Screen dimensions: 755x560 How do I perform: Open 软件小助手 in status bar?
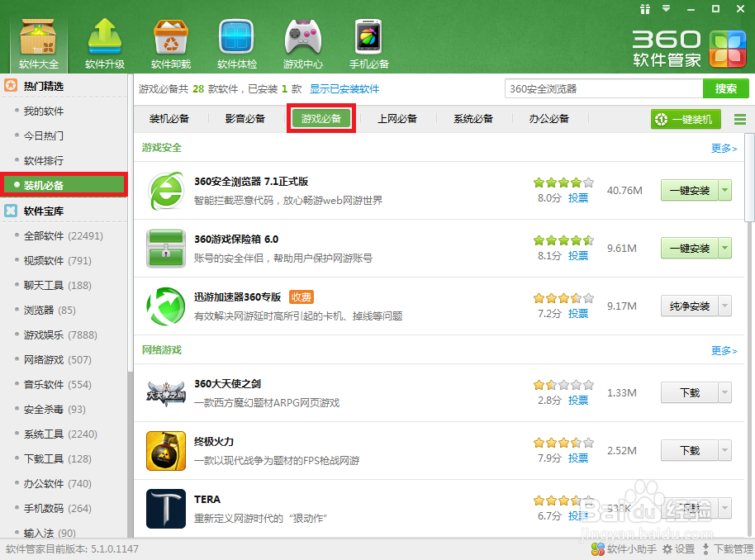click(x=624, y=549)
